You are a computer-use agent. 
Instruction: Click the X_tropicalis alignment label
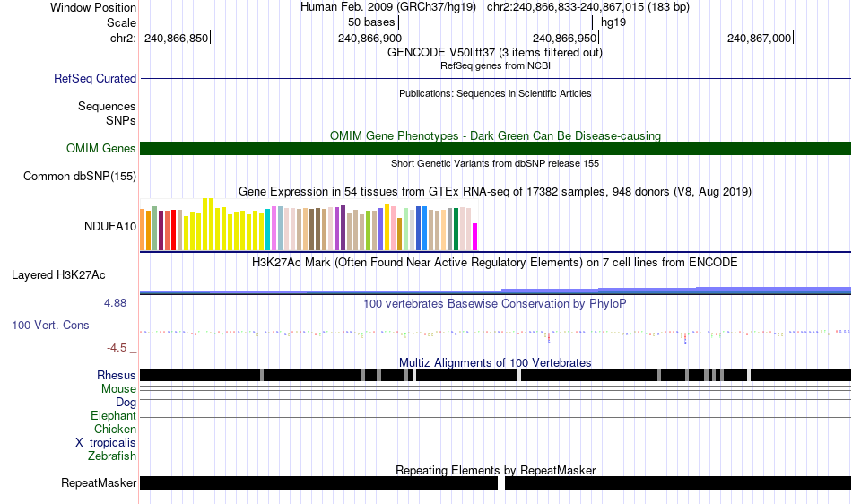106,443
